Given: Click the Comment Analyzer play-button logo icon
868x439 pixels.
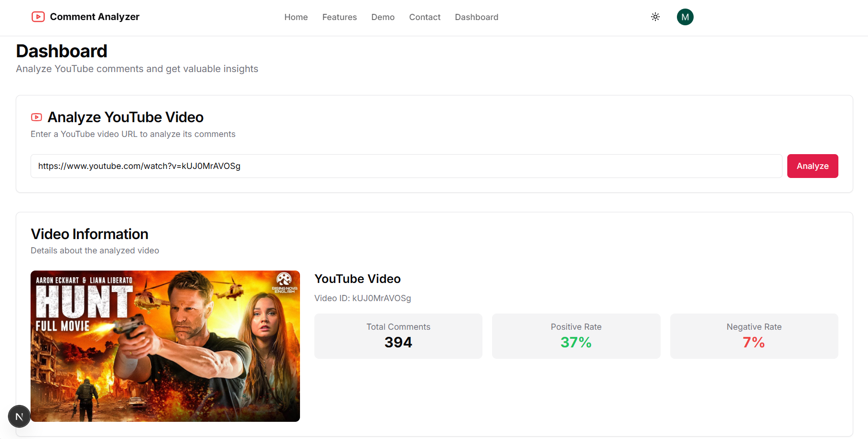Looking at the screenshot, I should [x=38, y=17].
